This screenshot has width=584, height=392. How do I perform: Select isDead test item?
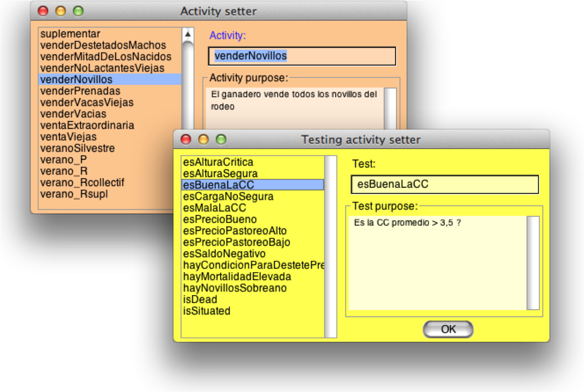point(200,299)
